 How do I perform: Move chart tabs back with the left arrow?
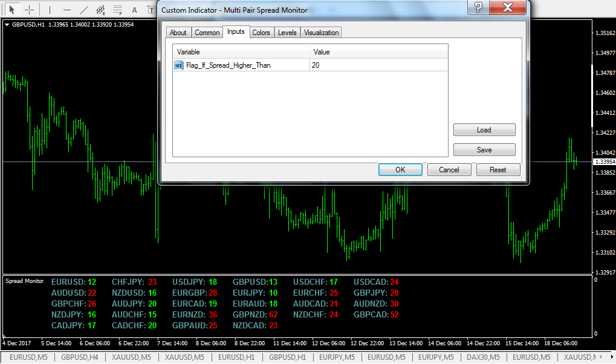[x=600, y=357]
